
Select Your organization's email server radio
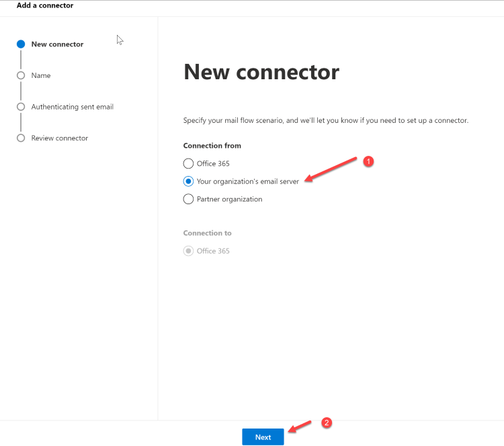[x=188, y=181]
